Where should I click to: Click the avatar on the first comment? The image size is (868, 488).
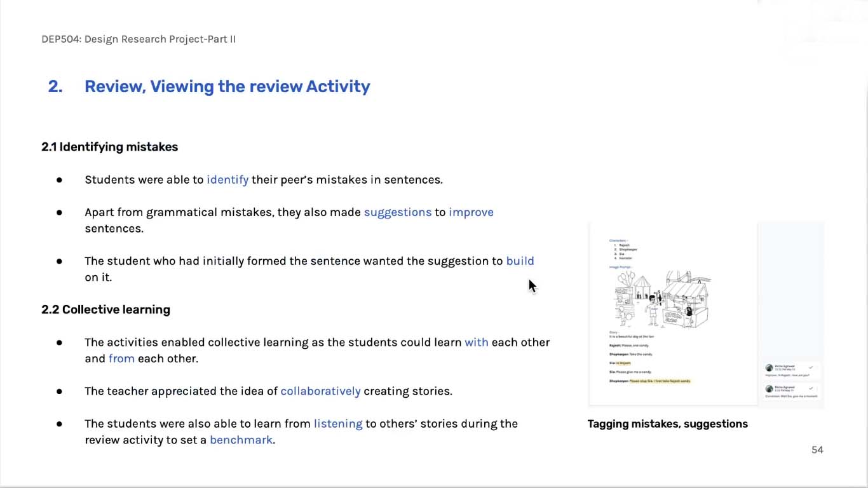point(770,368)
